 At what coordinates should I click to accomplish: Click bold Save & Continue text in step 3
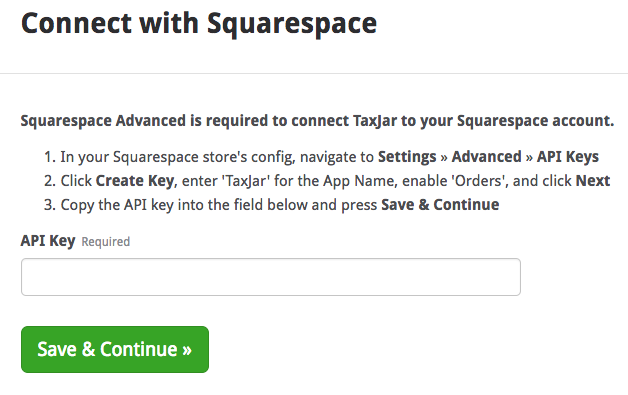coord(440,205)
